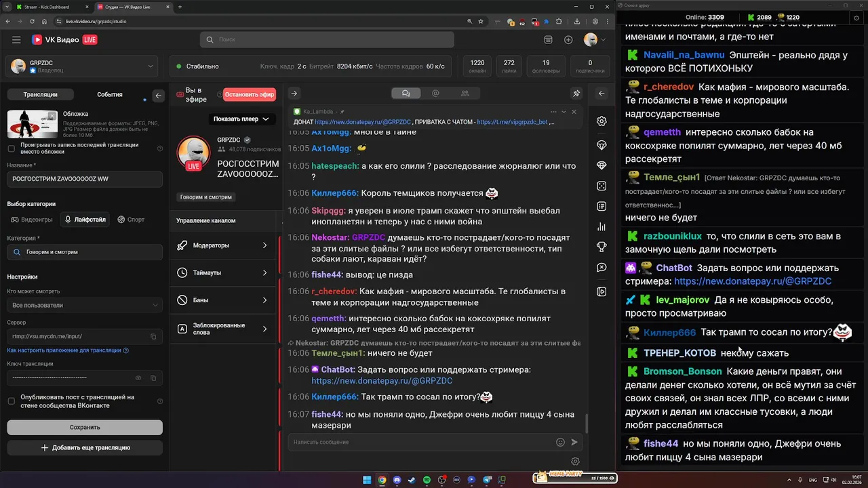Click the Поиск search field

click(x=327, y=40)
